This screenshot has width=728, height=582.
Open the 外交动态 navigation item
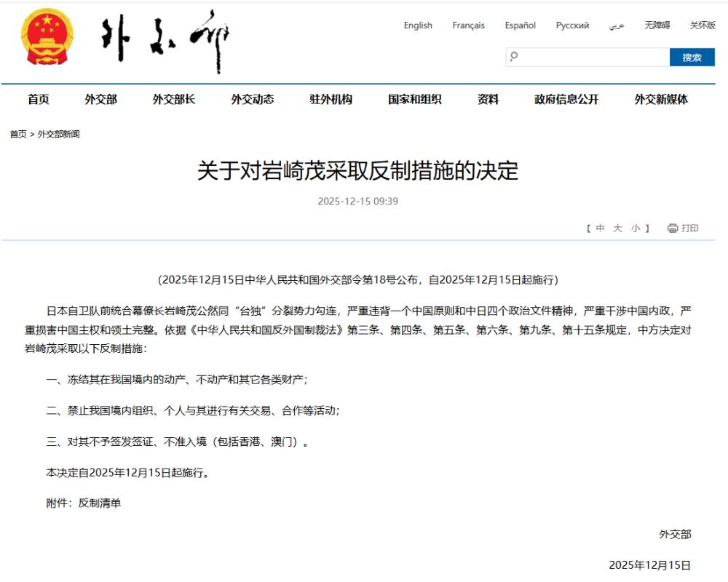pyautogui.click(x=253, y=99)
